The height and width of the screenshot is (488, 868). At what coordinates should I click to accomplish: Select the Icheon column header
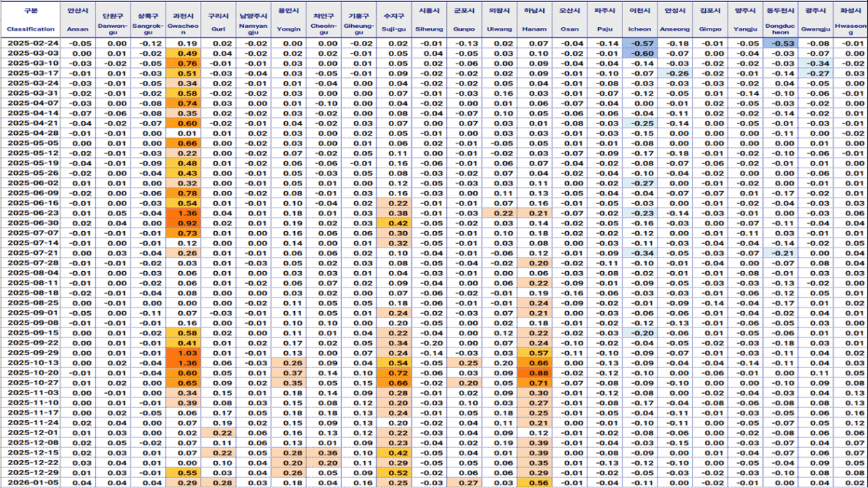coord(639,20)
